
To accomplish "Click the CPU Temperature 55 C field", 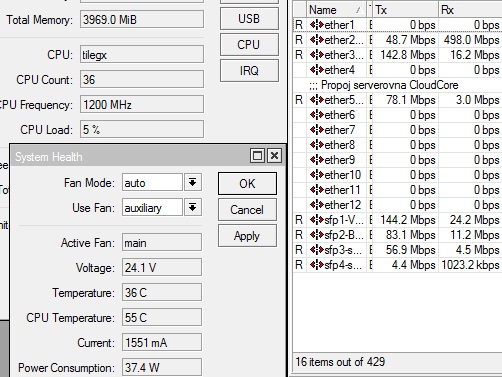I will click(x=162, y=317).
